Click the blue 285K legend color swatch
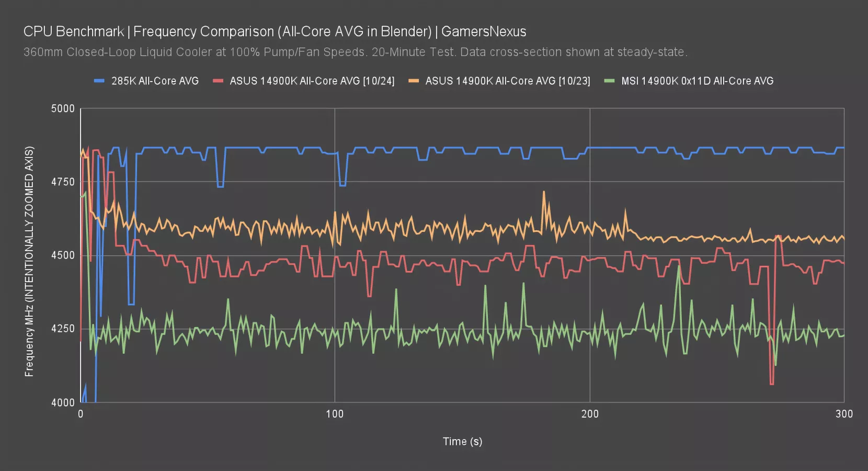Screen dimensions: 868x471 click(x=99, y=81)
